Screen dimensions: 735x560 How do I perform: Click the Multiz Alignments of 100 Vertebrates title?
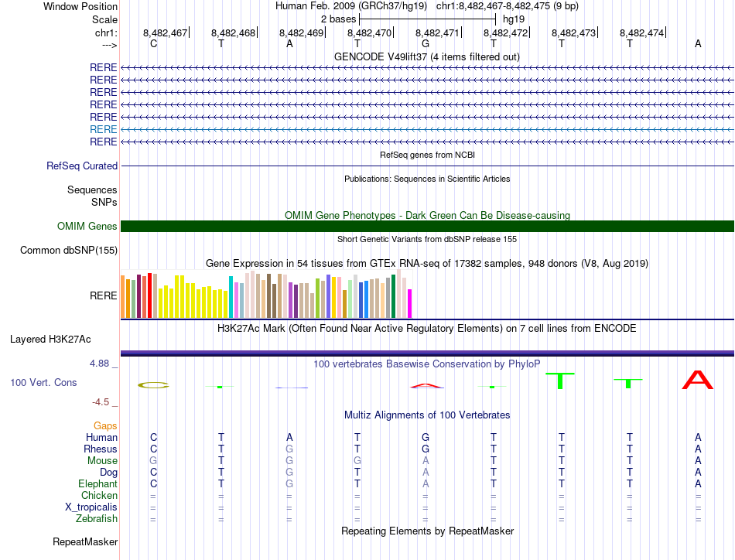(x=427, y=415)
